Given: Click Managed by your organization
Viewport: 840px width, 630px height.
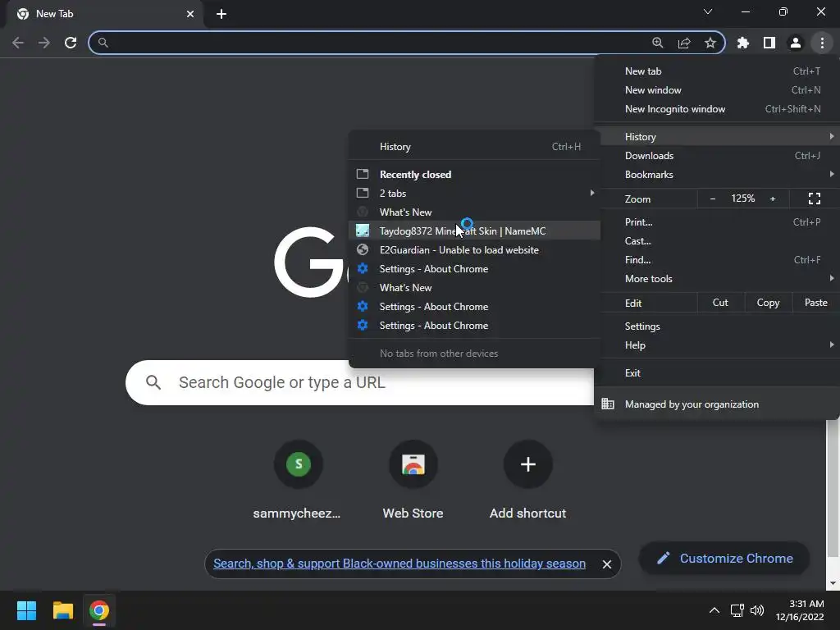Looking at the screenshot, I should click(717, 404).
